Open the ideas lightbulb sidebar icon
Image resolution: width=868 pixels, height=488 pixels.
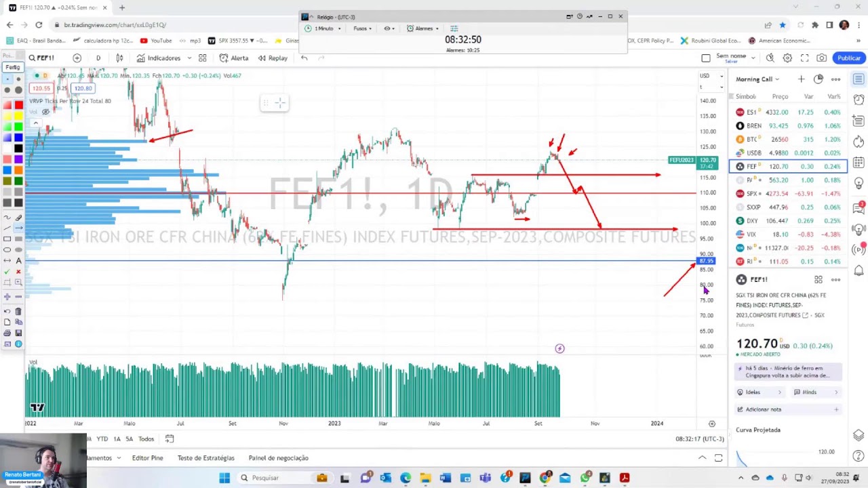click(x=859, y=184)
